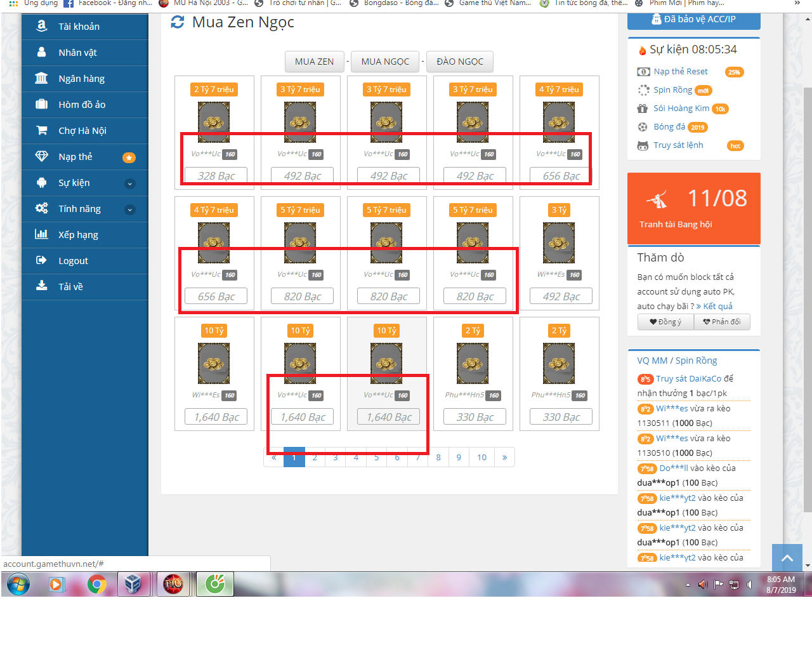
Task: Go to page 10 of listings
Action: [x=482, y=457]
